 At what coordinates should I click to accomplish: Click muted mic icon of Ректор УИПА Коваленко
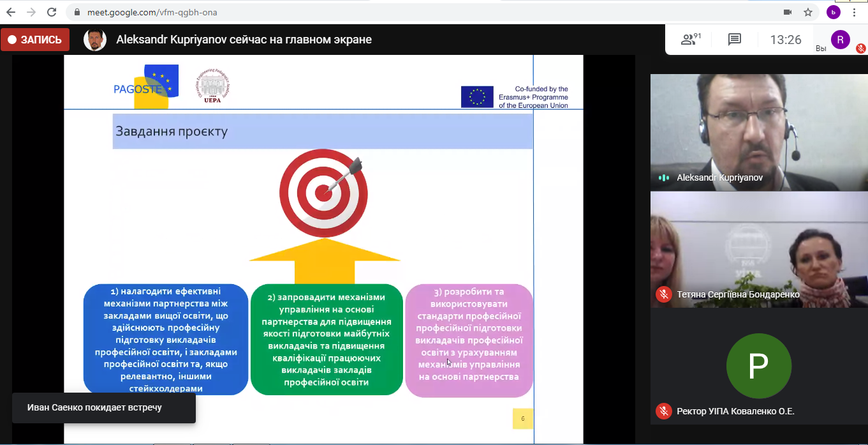click(x=664, y=411)
